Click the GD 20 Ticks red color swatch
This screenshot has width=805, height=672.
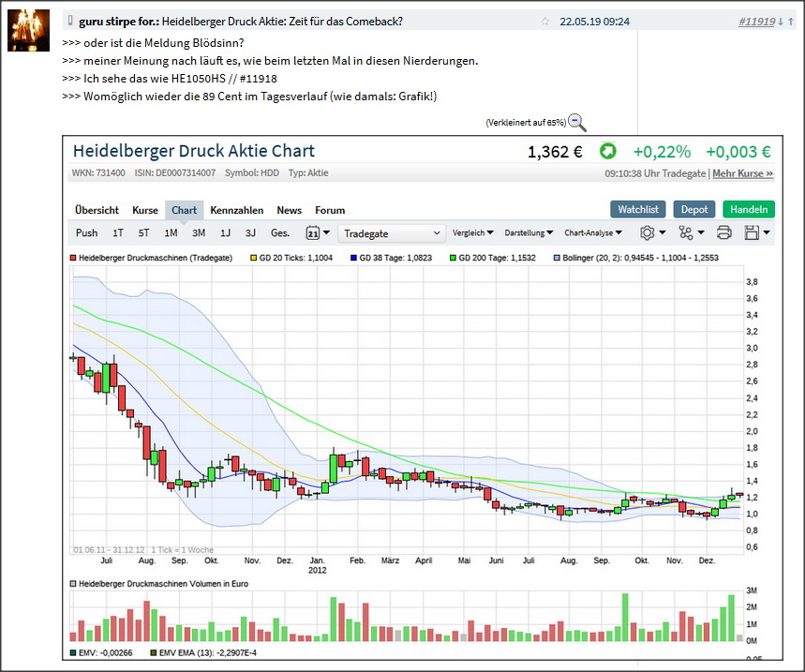253,254
